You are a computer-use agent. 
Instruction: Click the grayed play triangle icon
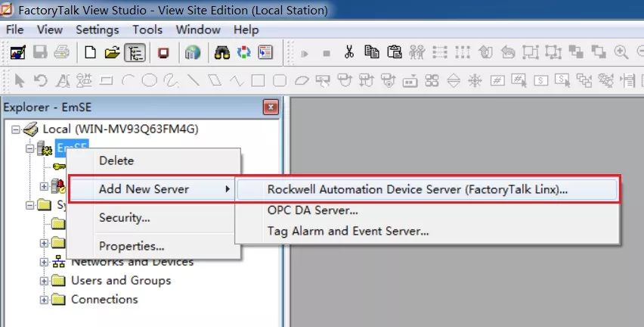[x=305, y=53]
